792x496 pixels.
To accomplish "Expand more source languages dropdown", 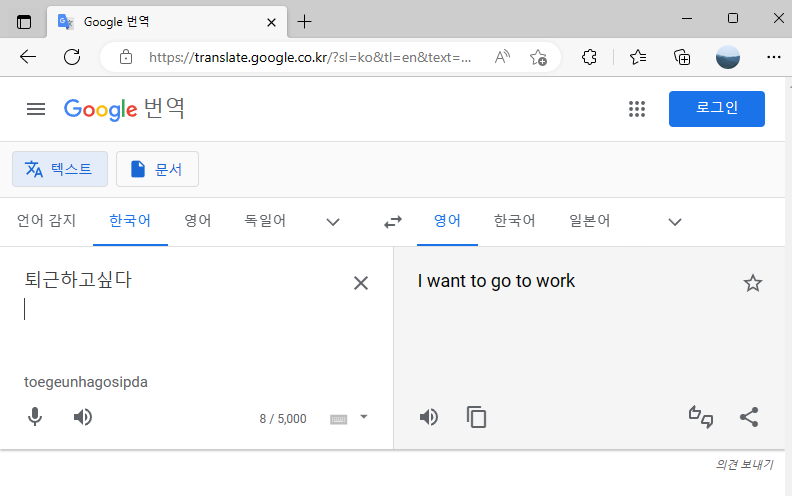I will 333,222.
